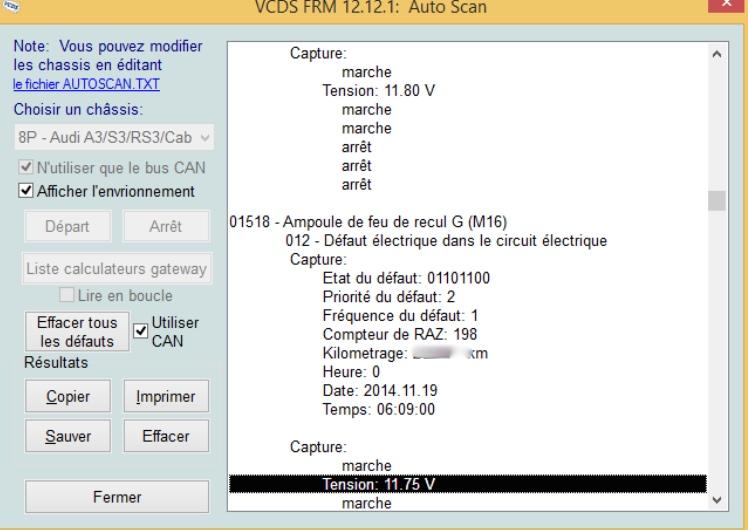Select the line Priorité du défaut: 2
Image resolution: width=748 pixels, height=530 pixels.
click(x=388, y=297)
